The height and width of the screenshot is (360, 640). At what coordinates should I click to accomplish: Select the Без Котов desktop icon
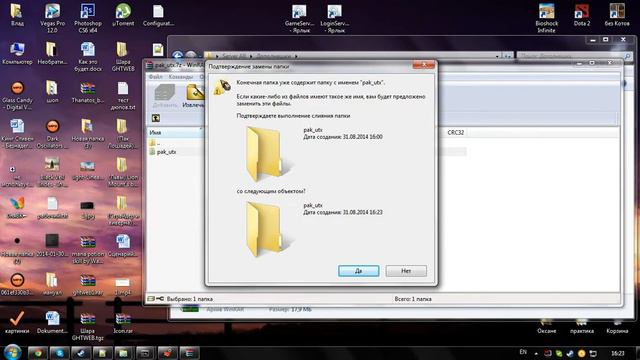click(x=617, y=15)
